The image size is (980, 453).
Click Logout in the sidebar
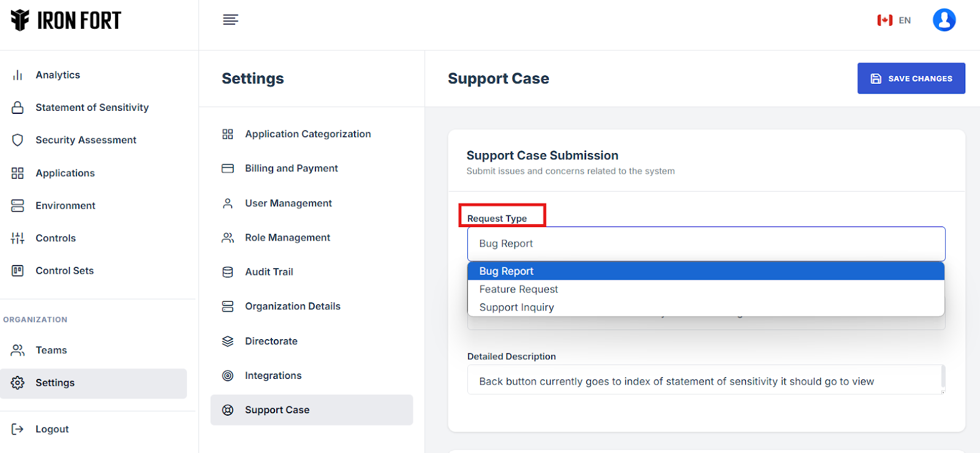click(52, 429)
